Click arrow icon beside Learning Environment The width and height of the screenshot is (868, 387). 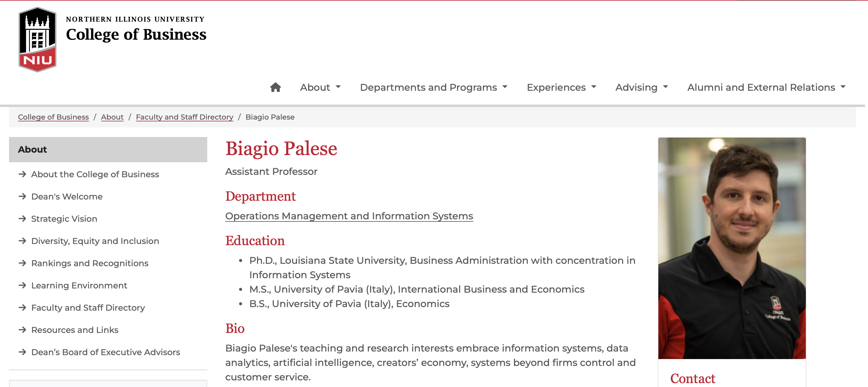click(22, 285)
